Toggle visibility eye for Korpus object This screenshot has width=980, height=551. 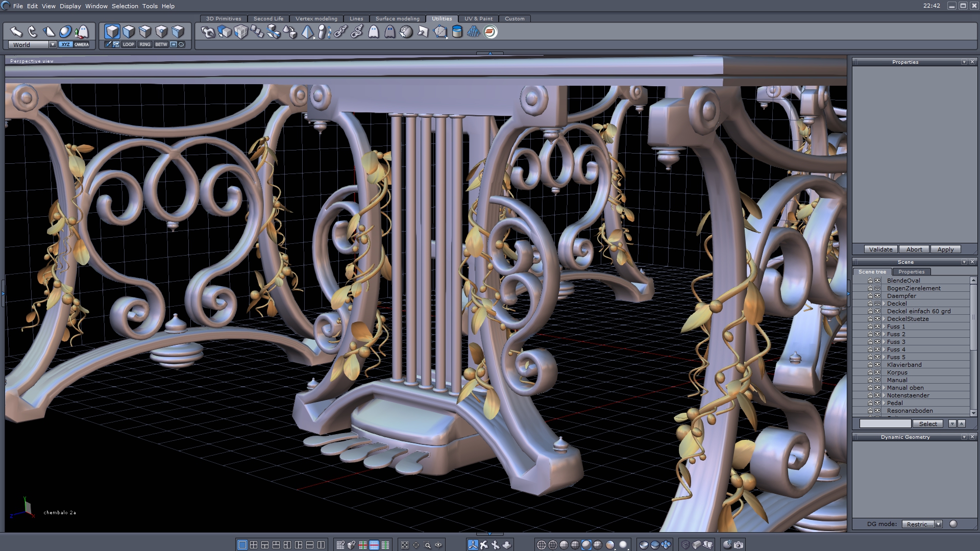pos(877,372)
